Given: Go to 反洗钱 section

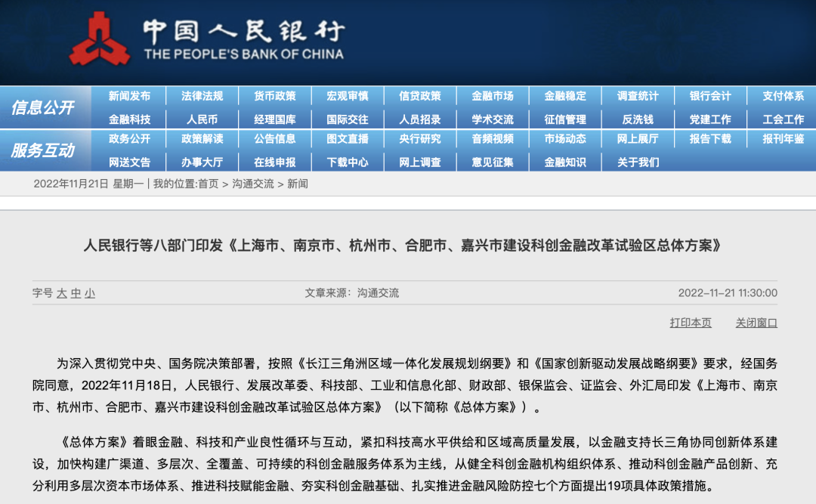Looking at the screenshot, I should tap(638, 119).
